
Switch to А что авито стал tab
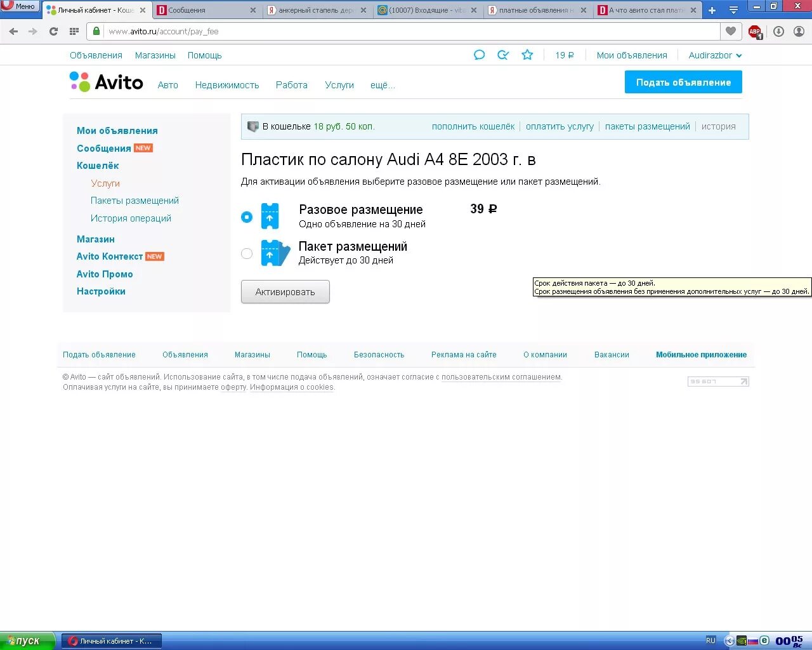click(x=648, y=10)
